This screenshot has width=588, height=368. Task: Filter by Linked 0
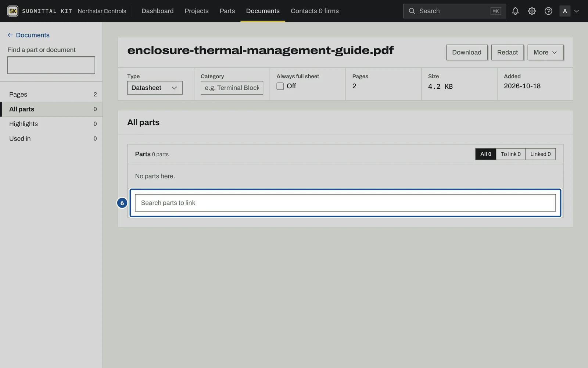click(x=541, y=154)
